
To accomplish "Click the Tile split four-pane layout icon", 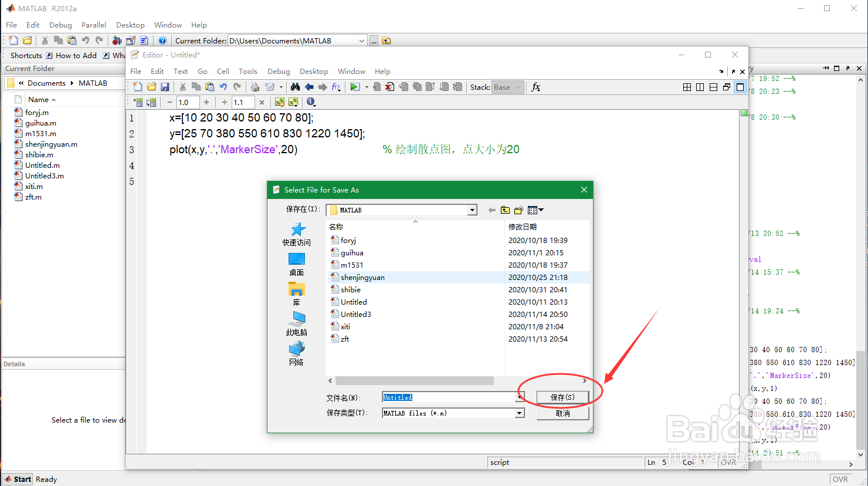I will [687, 87].
